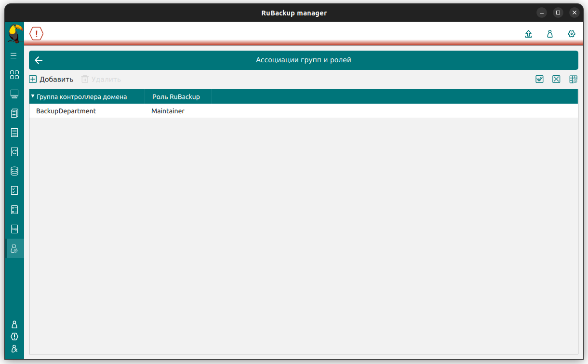Click the toucan RuBackup logo
This screenshot has width=588, height=364.
tap(14, 34)
